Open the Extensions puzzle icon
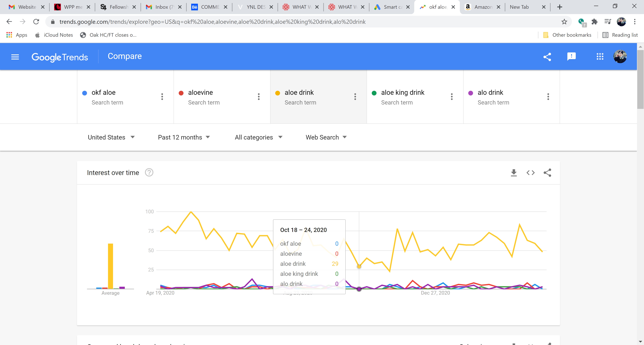Screen dimensions: 644x345 (595, 22)
